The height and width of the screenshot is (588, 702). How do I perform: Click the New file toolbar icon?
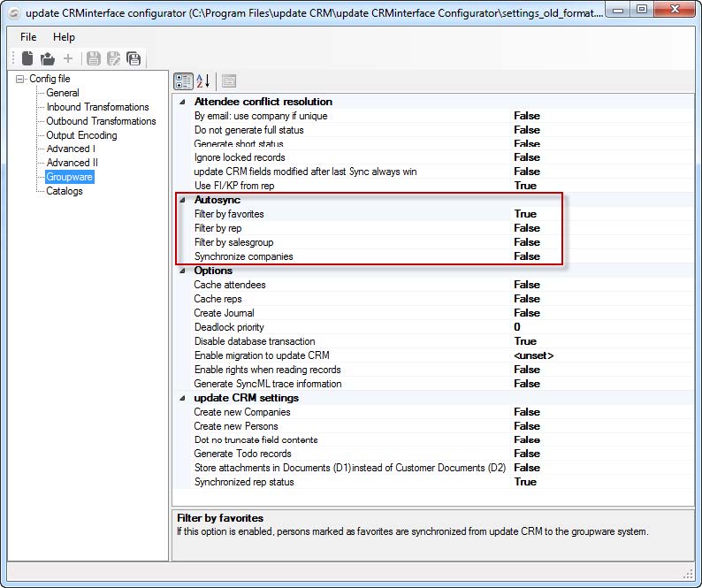[x=27, y=58]
